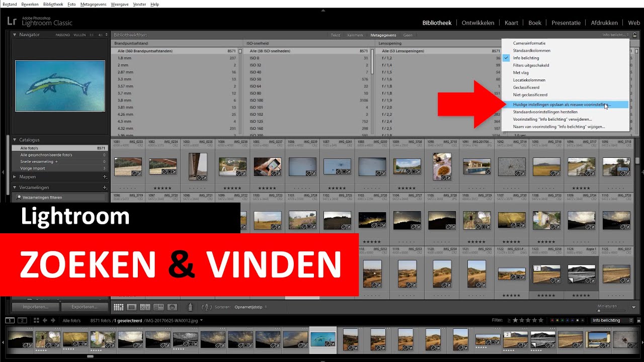
Task: Switch to Loupe view icon in toolbar
Action: tap(132, 307)
